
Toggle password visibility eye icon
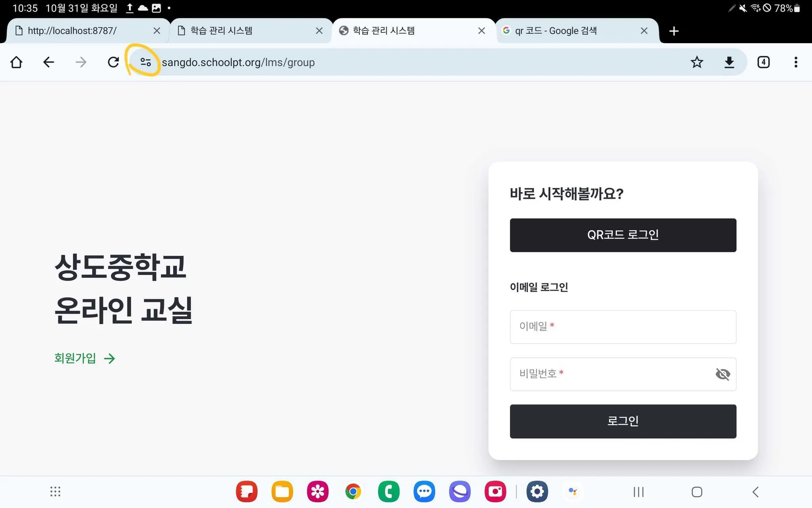(722, 374)
